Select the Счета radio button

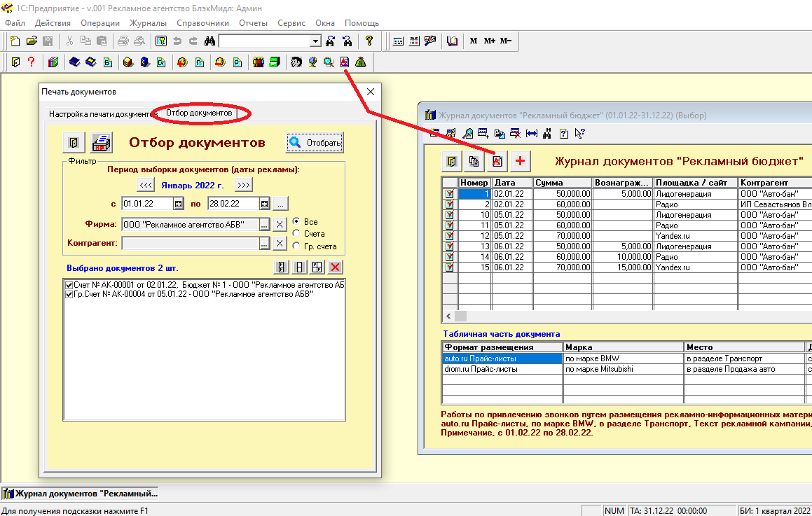[296, 233]
